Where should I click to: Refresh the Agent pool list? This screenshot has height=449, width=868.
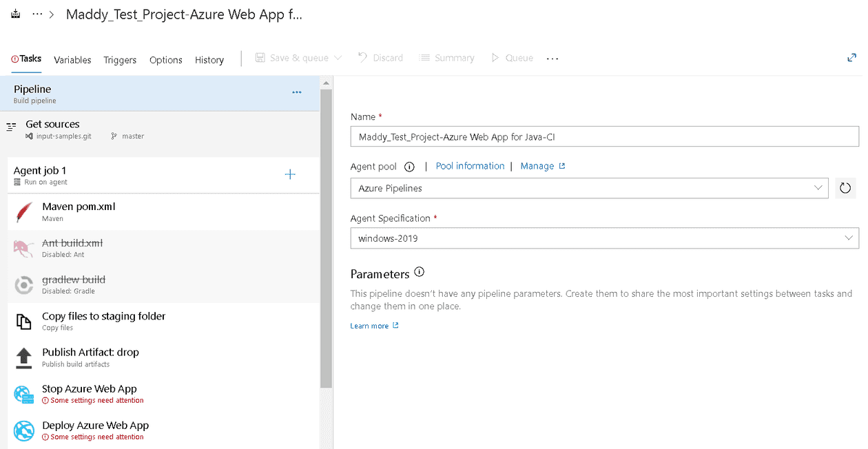(x=845, y=187)
